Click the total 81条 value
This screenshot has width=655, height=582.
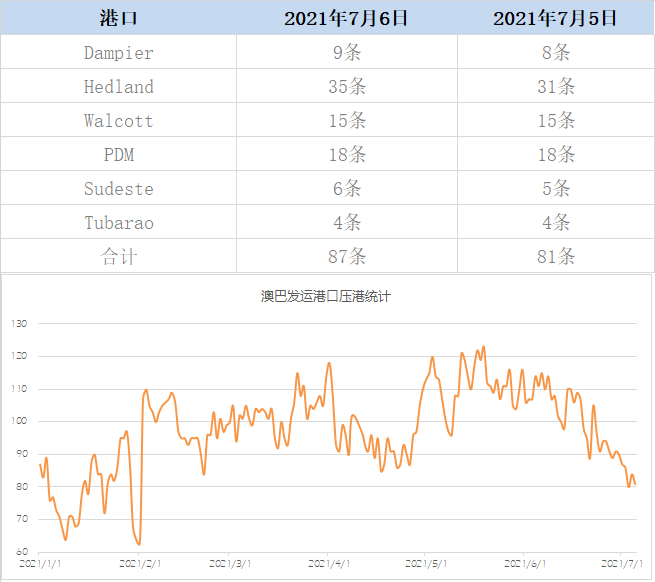click(x=556, y=256)
